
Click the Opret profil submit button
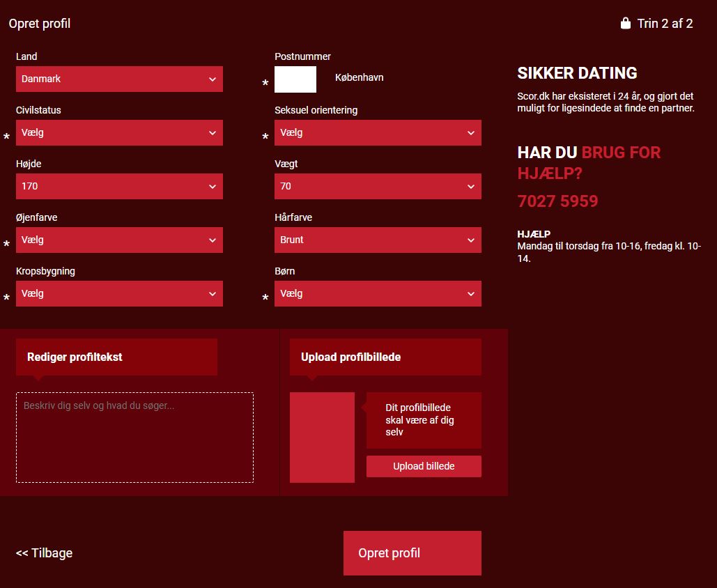coord(412,553)
